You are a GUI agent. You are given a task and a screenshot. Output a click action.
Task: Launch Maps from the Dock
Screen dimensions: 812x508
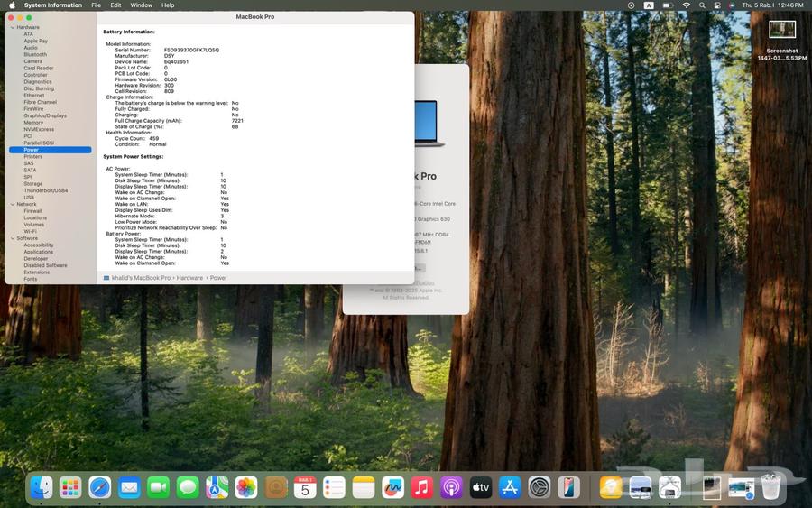point(217,487)
